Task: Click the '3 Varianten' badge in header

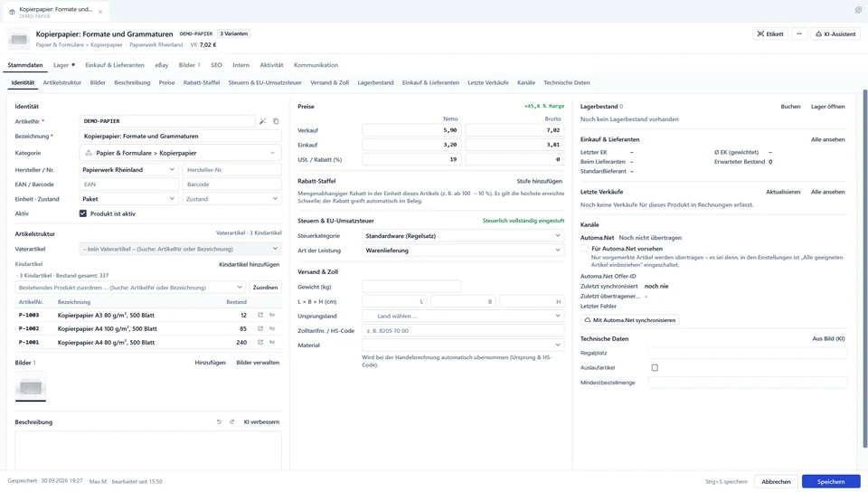Action: point(233,33)
